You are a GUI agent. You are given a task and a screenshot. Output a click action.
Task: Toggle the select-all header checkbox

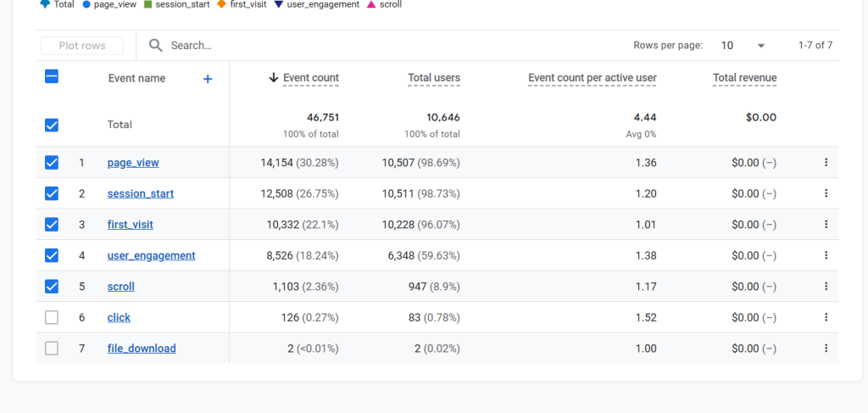(52, 77)
